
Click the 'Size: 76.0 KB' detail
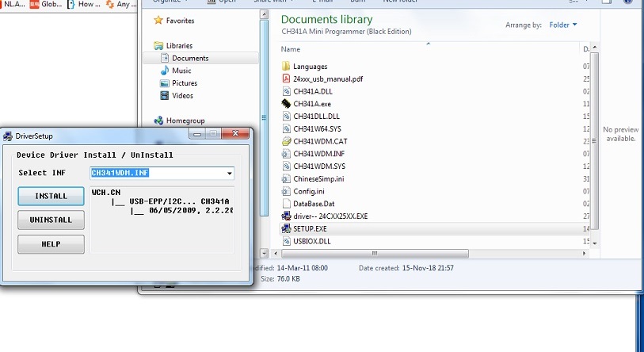point(280,279)
